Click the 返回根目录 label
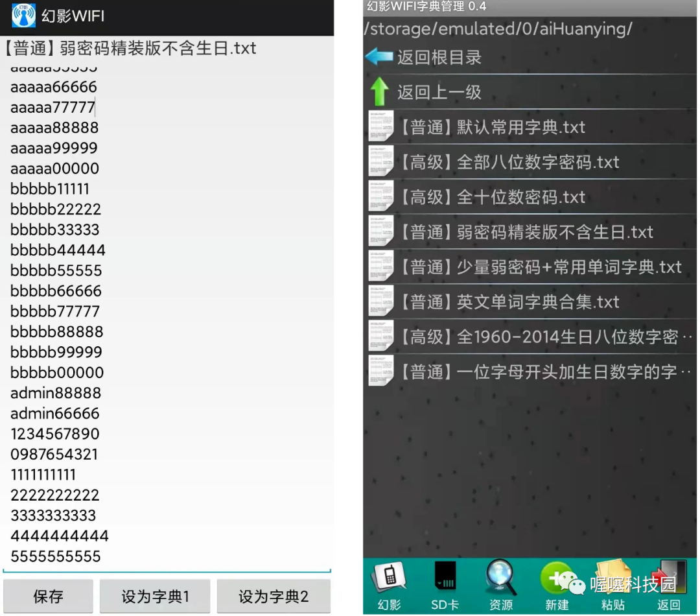Image resolution: width=700 pixels, height=616 pixels. pos(439,57)
